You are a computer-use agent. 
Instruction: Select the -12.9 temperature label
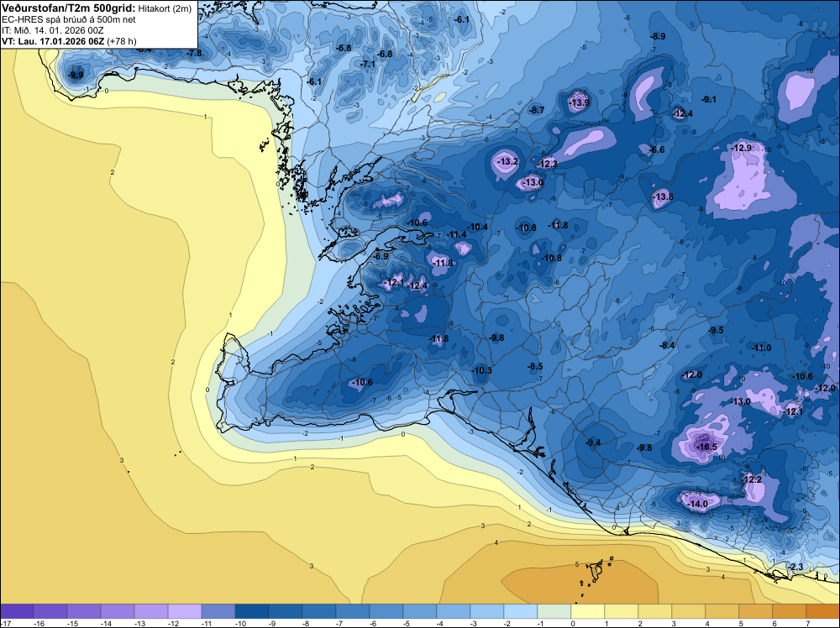click(742, 148)
